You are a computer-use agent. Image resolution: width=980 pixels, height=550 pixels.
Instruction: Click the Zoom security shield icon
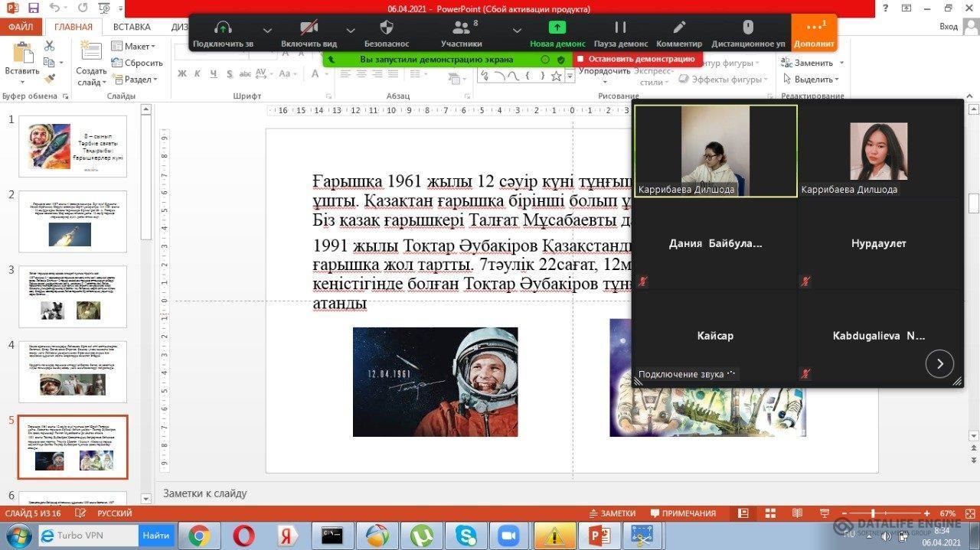(x=387, y=29)
